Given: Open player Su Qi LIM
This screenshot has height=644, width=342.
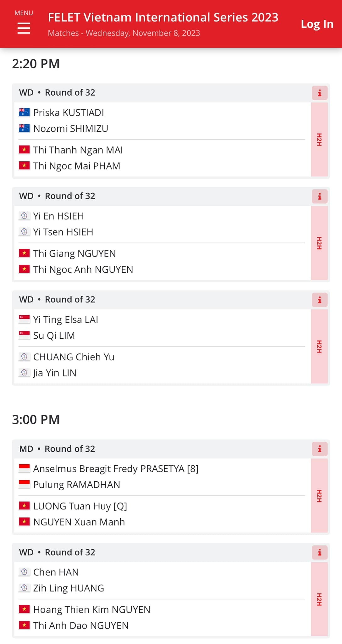Looking at the screenshot, I should pyautogui.click(x=54, y=336).
